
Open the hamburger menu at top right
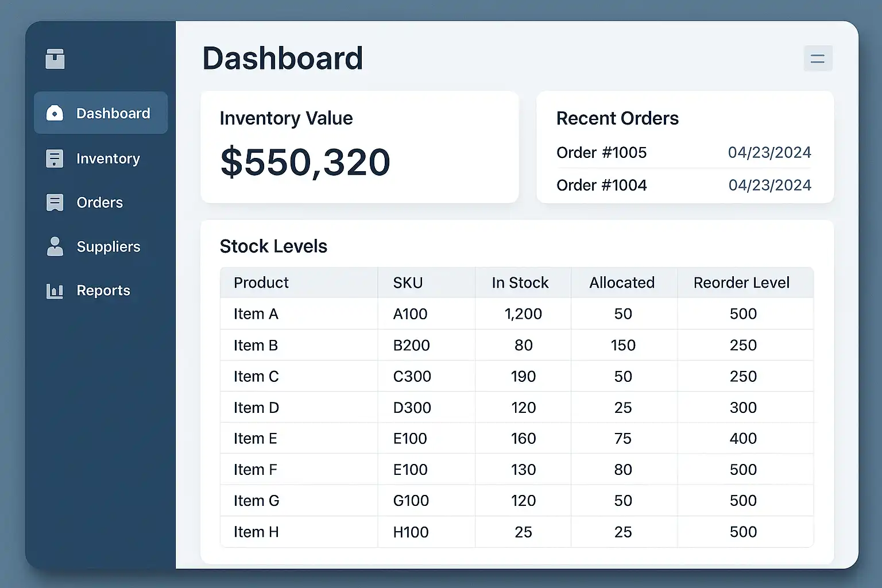point(817,59)
